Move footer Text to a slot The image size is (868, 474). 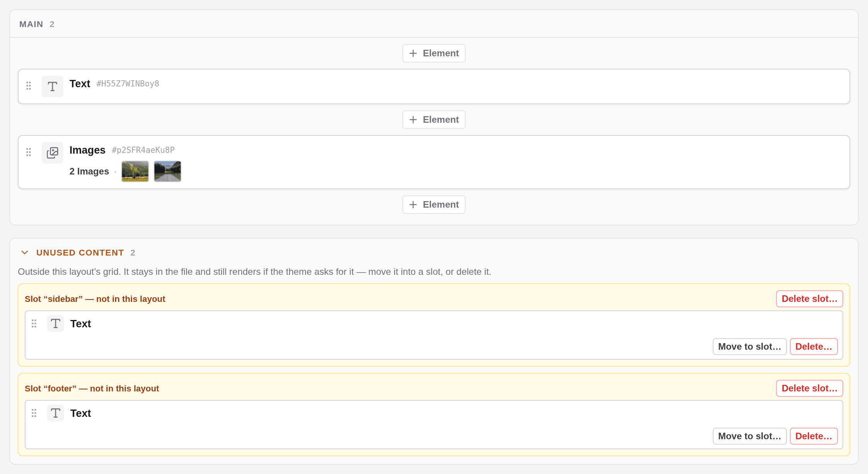click(x=750, y=436)
